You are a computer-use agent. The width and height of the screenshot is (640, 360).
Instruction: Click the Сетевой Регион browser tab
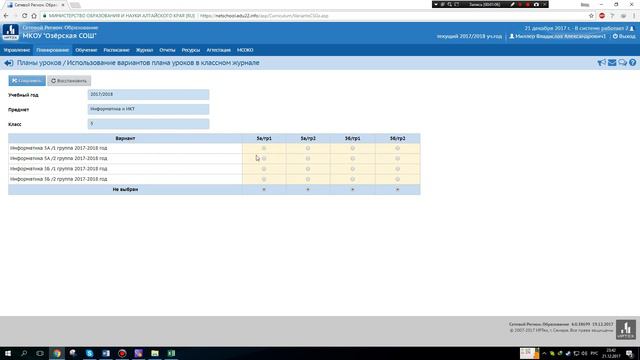pyautogui.click(x=36, y=5)
